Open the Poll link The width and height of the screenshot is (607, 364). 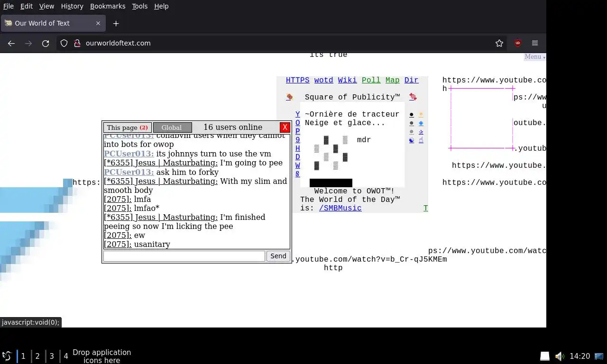[371, 80]
